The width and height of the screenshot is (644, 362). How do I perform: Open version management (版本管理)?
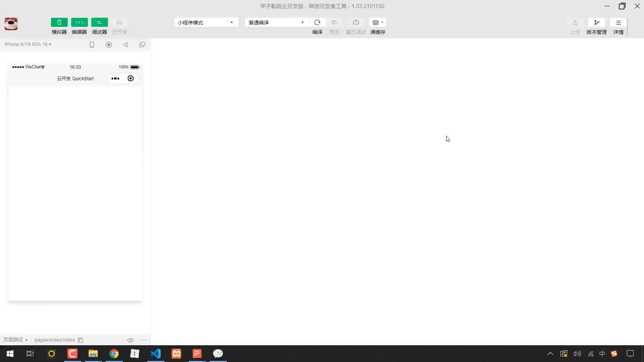point(597,22)
